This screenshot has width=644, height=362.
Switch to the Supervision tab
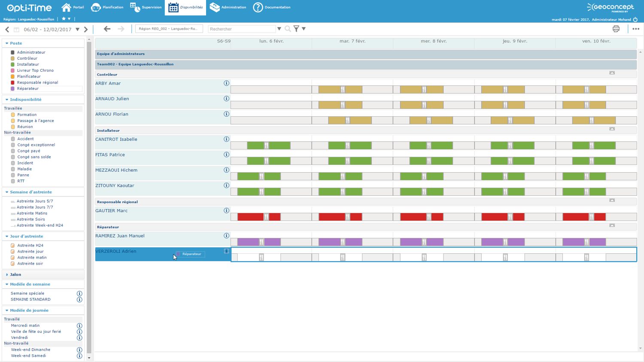[146, 7]
